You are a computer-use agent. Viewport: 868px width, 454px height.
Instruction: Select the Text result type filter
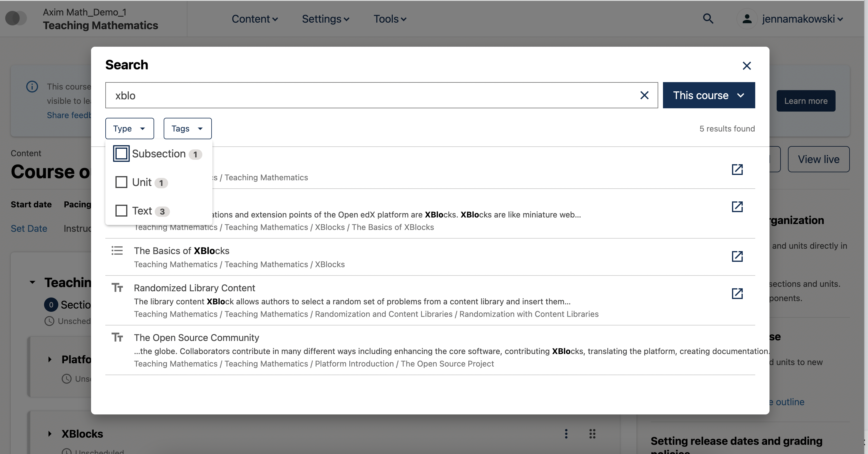[121, 211]
